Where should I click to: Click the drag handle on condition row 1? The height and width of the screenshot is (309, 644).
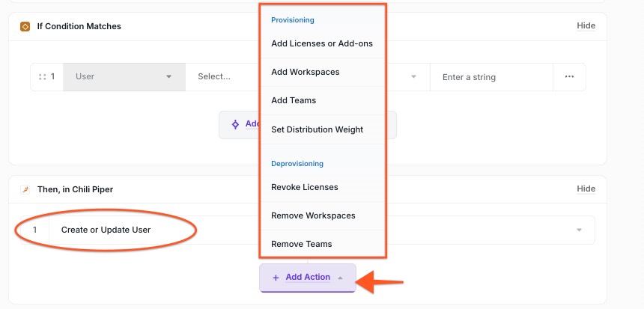tap(42, 76)
